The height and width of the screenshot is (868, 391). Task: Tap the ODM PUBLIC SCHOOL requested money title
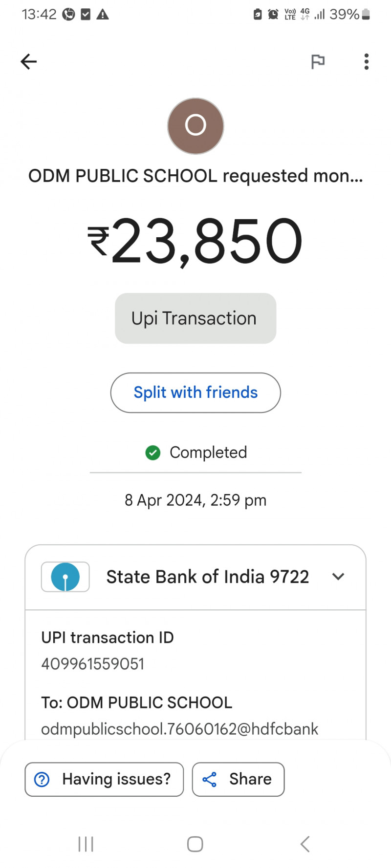[x=195, y=176]
